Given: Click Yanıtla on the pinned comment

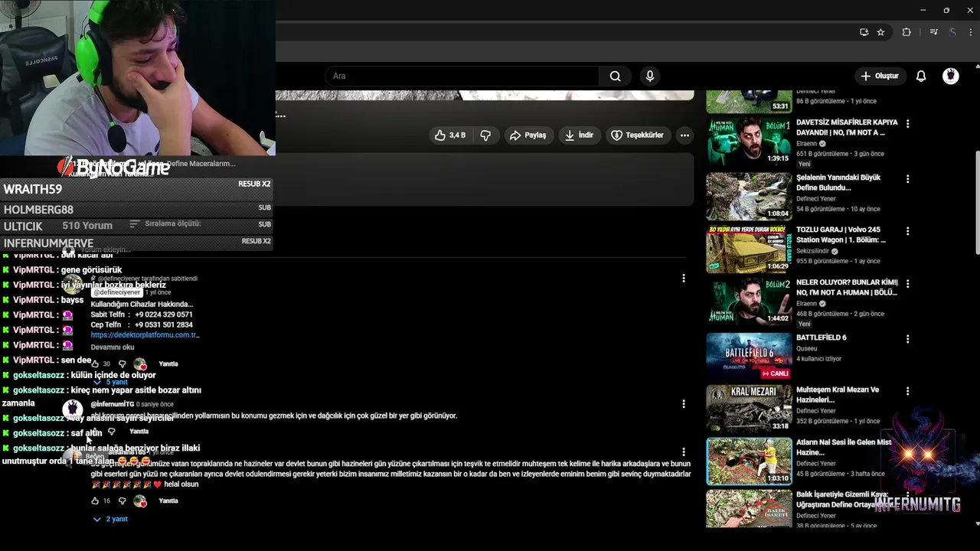Looking at the screenshot, I should point(168,364).
